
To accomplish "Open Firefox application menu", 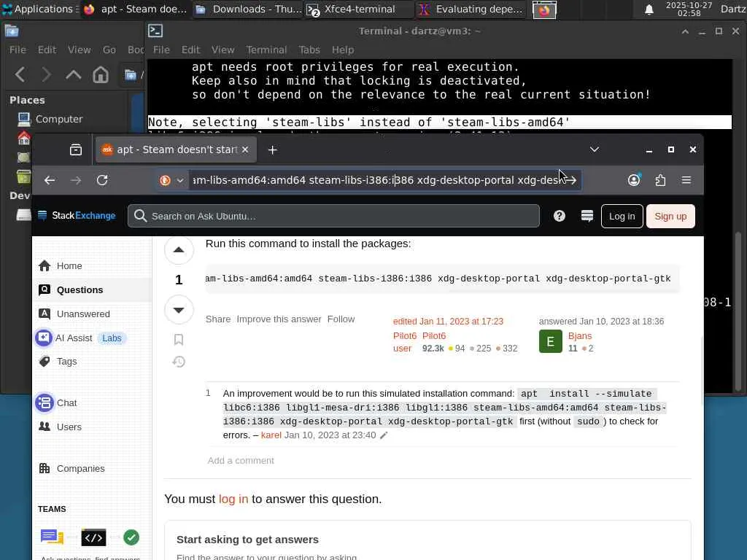I will (686, 180).
